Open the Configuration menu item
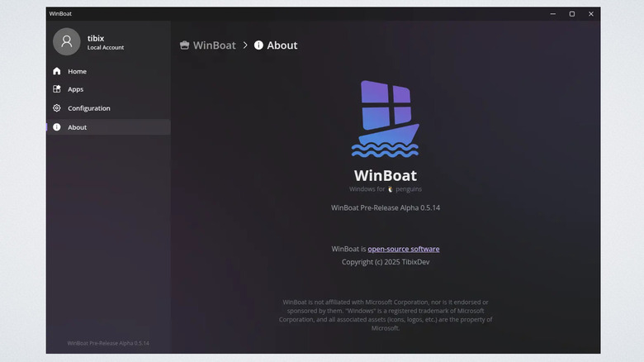The width and height of the screenshot is (644, 362). [x=108, y=107]
